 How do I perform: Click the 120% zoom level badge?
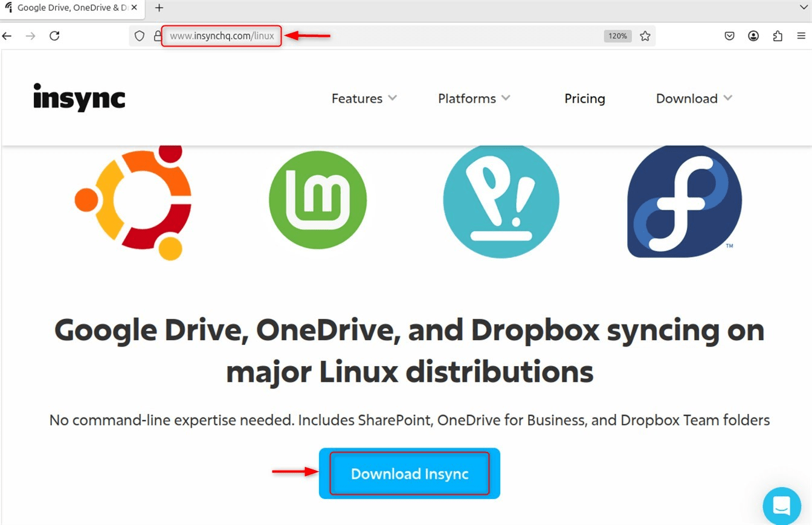pyautogui.click(x=617, y=36)
